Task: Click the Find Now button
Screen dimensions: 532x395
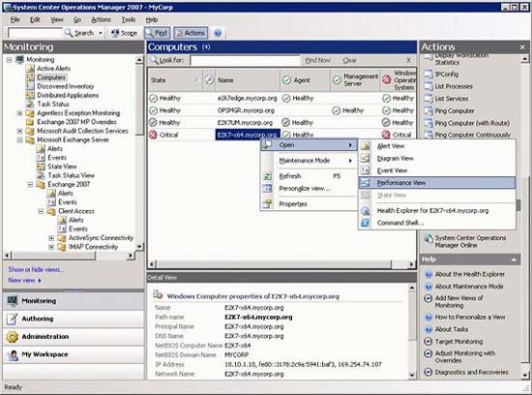Action: click(317, 60)
